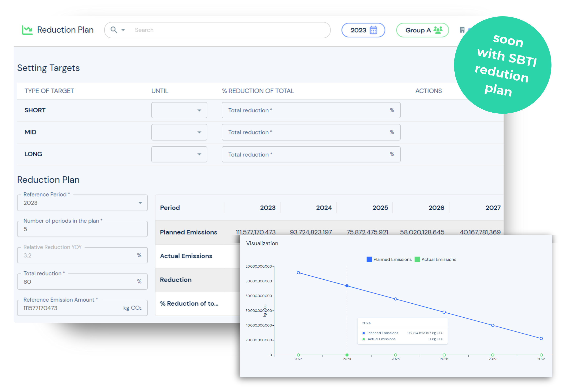Click the Reduction row label
The image size is (564, 392).
176,280
